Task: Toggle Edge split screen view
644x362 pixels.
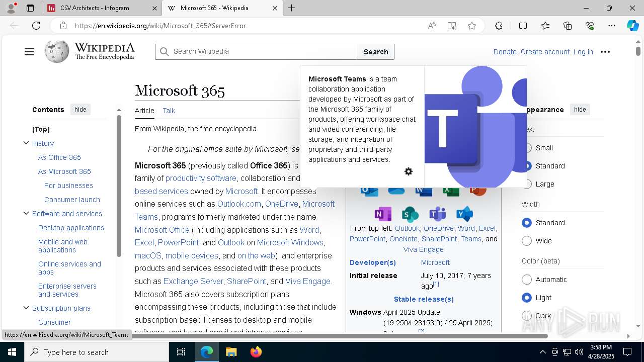Action: point(523,26)
